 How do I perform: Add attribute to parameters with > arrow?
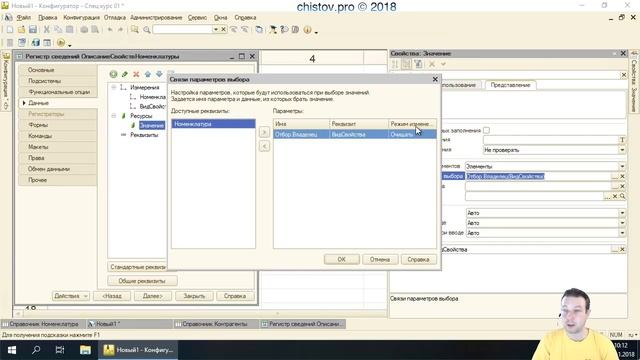(x=264, y=132)
